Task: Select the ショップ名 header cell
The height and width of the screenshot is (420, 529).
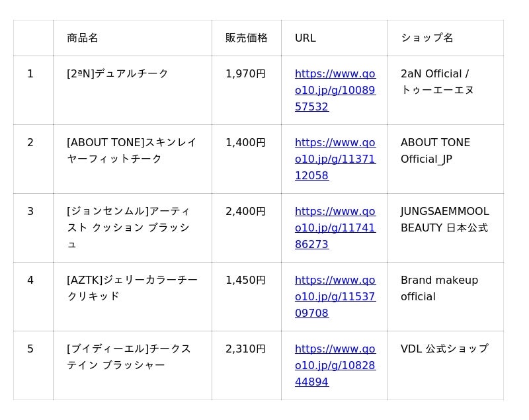Action: pos(427,38)
